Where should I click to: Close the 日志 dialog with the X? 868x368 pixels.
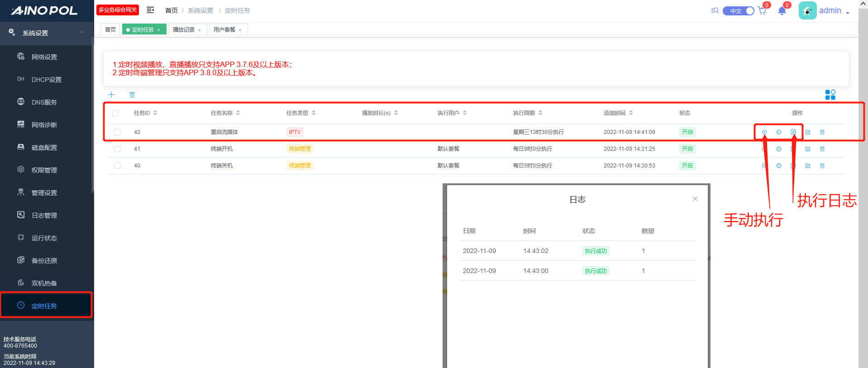695,199
